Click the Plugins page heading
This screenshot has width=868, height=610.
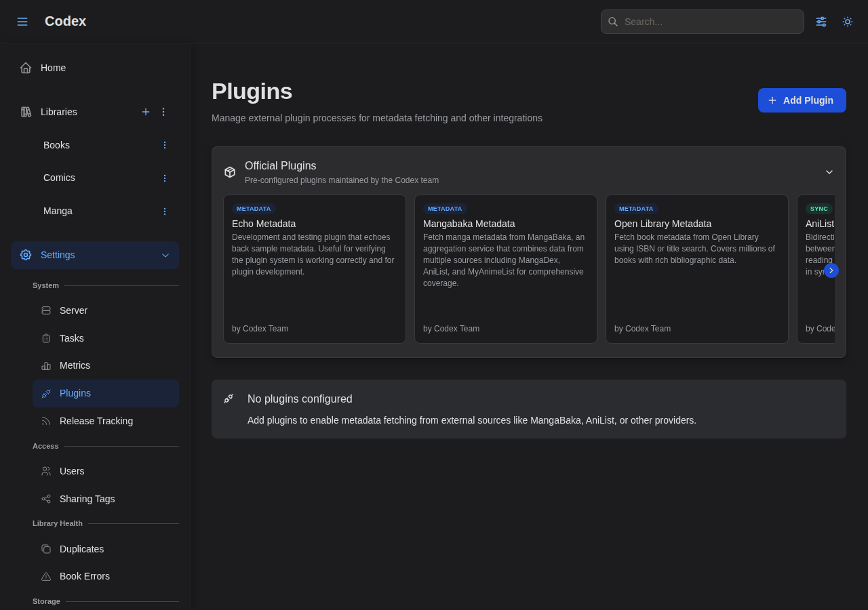pyautogui.click(x=252, y=91)
